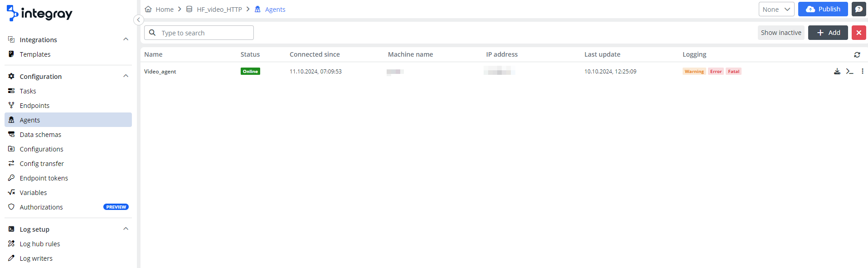Open the chat help icon top right
868x268 pixels.
coord(858,9)
